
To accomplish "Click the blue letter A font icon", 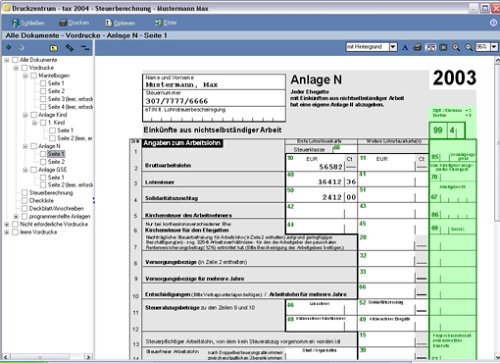I will [x=405, y=47].
